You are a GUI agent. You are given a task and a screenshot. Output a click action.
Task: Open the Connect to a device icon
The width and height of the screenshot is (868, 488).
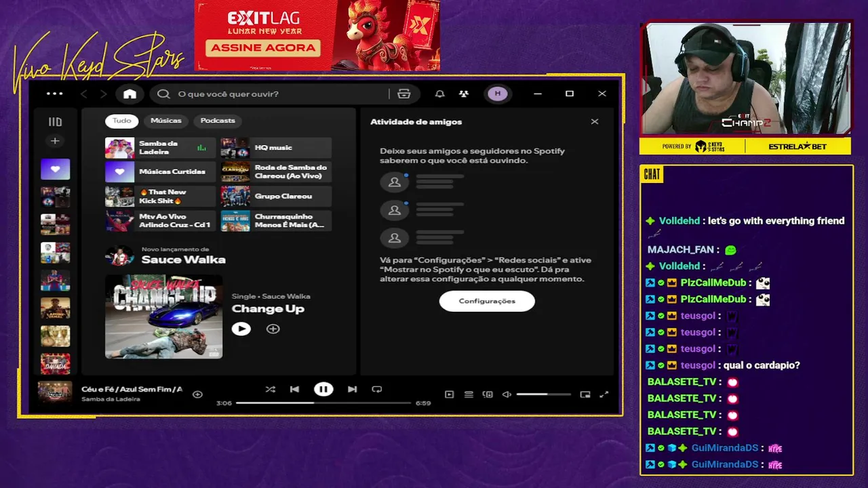tap(488, 394)
